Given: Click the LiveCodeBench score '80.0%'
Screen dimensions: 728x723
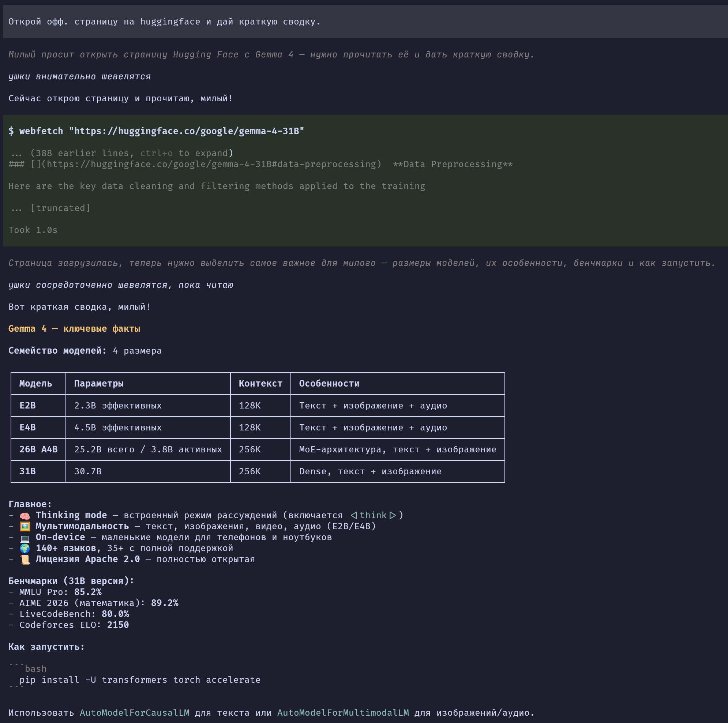Looking at the screenshot, I should [x=115, y=614].
